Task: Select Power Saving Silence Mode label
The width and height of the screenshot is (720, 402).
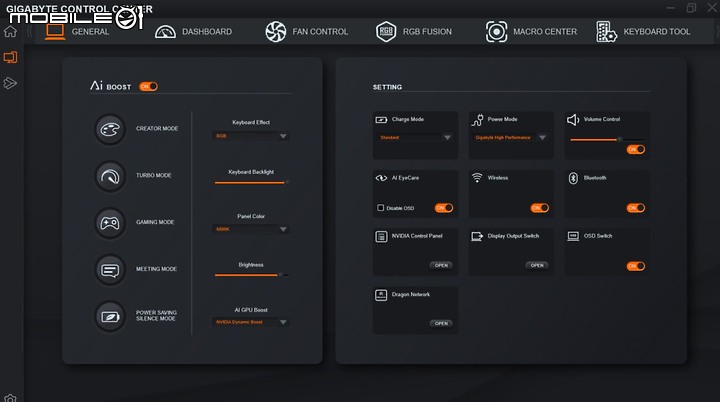Action: [156, 316]
